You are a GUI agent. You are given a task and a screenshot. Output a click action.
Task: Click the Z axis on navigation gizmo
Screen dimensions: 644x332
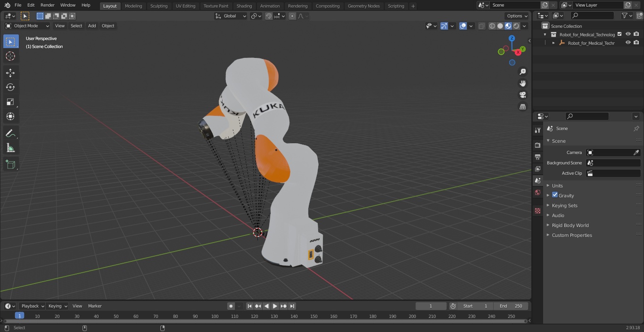click(x=512, y=39)
